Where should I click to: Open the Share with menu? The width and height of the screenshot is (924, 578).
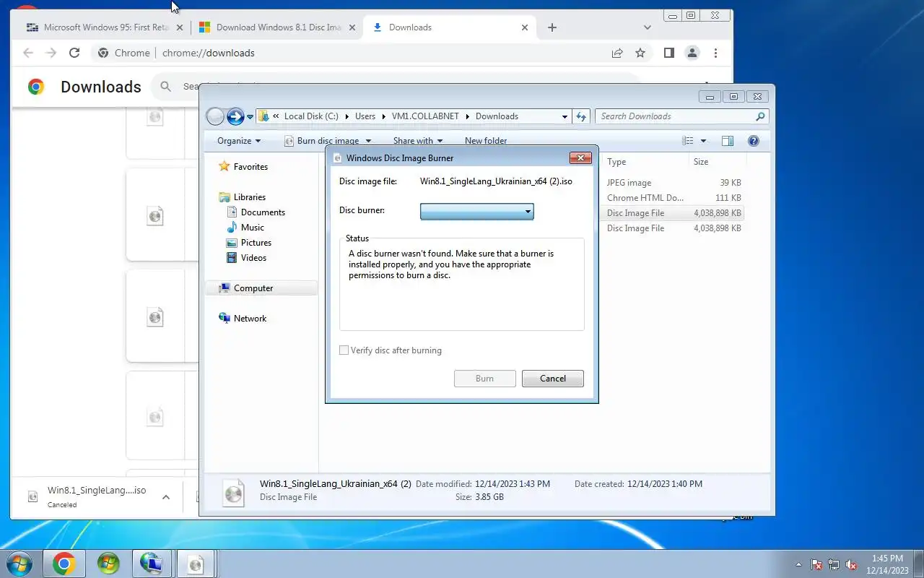417,141
